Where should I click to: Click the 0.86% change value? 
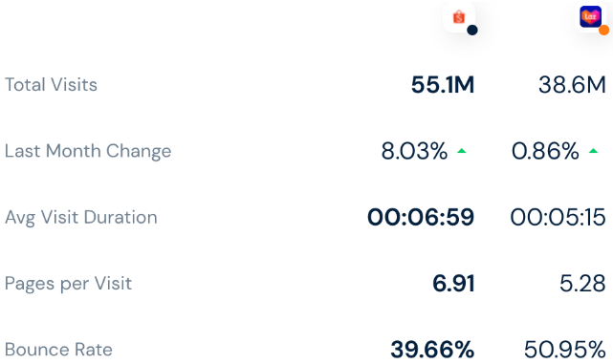[545, 151]
